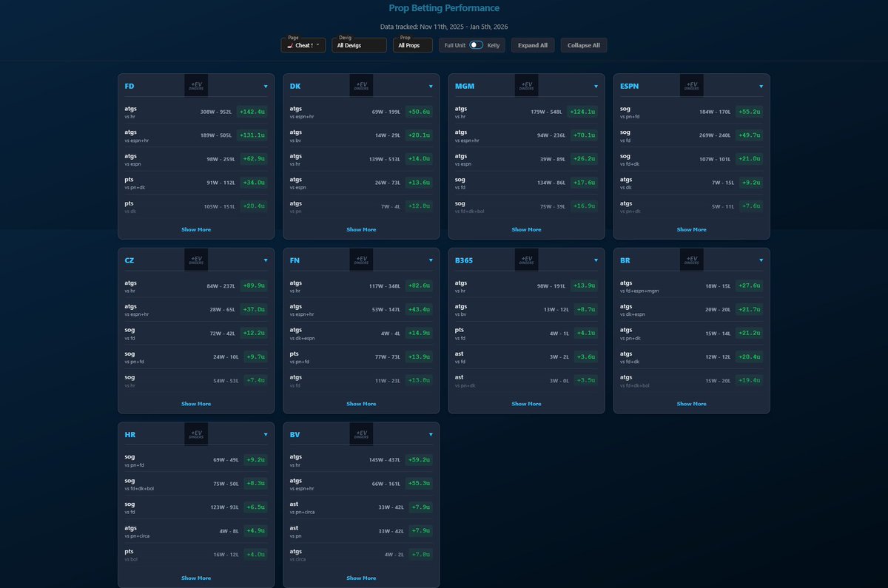This screenshot has width=888, height=588.
Task: Click the +EV Dingers logo on FD card
Action: click(196, 86)
